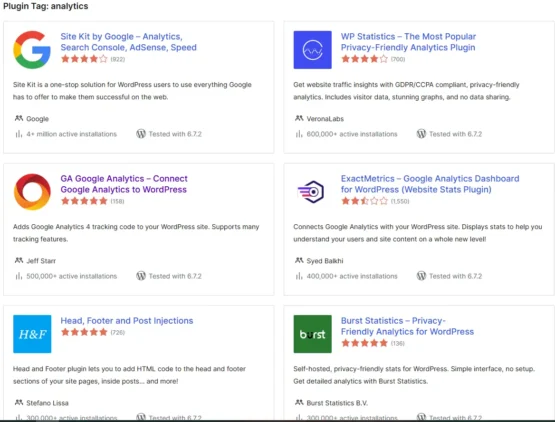Viewport: 555px width, 422px height.
Task: Open the Site Kit by Google title link
Action: tap(128, 42)
